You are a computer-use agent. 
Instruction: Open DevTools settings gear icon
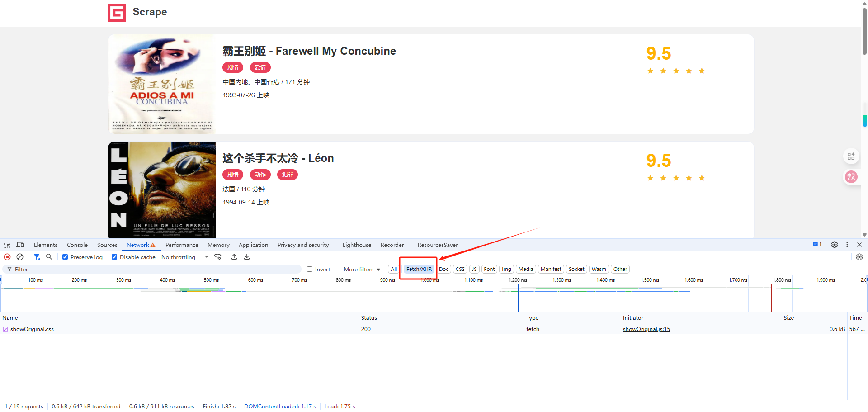(x=835, y=245)
